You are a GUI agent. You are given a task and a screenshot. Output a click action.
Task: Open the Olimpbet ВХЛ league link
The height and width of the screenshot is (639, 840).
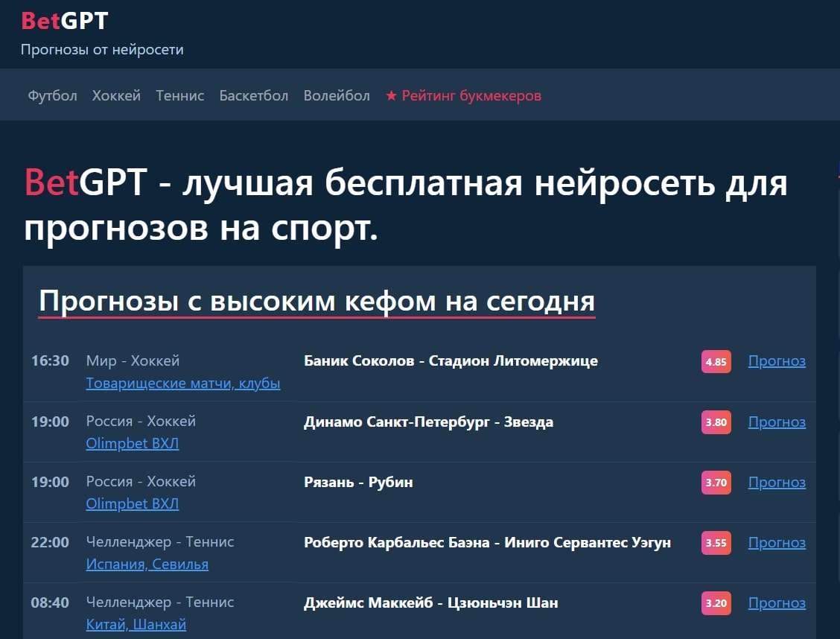tap(132, 443)
